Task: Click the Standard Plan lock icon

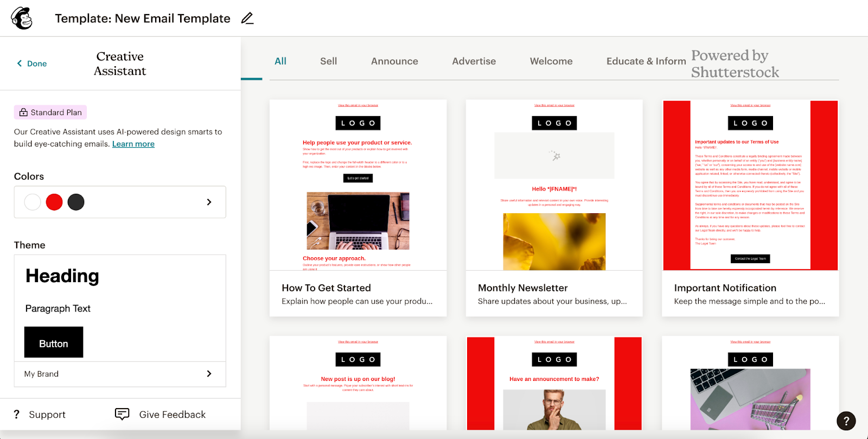Action: [x=23, y=112]
